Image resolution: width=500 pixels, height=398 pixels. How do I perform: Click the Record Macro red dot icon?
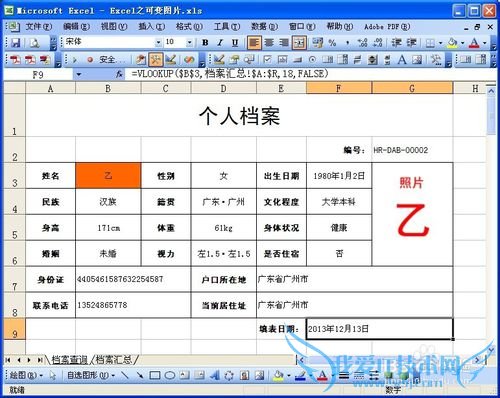point(90,60)
